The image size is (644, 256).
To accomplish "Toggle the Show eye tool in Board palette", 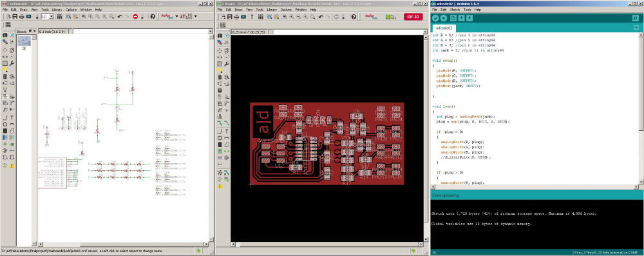I will [227, 35].
